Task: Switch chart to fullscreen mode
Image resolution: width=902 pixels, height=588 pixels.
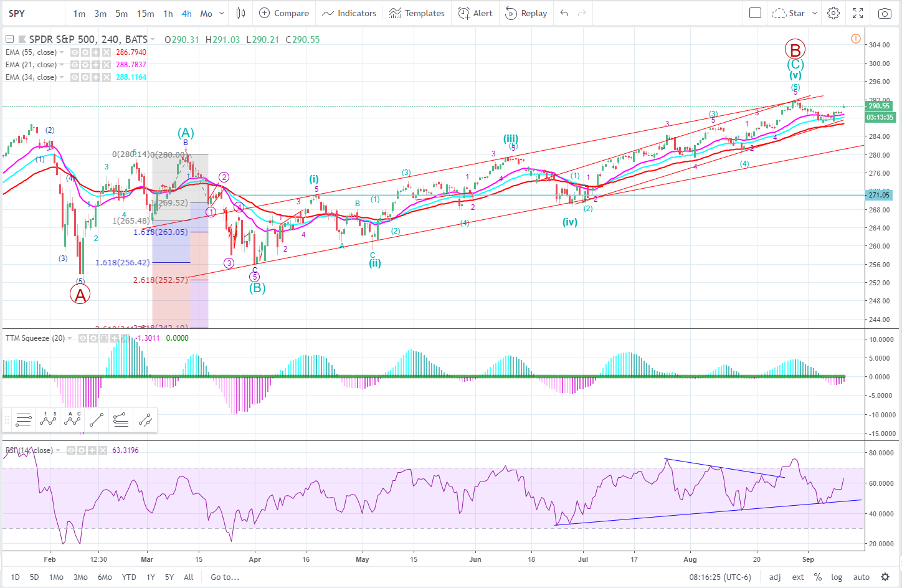Action: coord(858,13)
